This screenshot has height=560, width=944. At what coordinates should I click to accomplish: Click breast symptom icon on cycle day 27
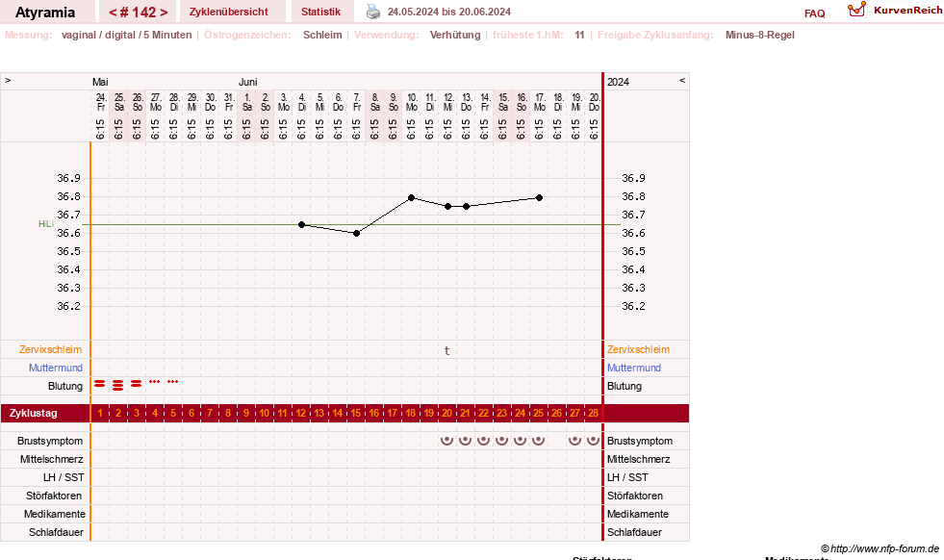574,441
